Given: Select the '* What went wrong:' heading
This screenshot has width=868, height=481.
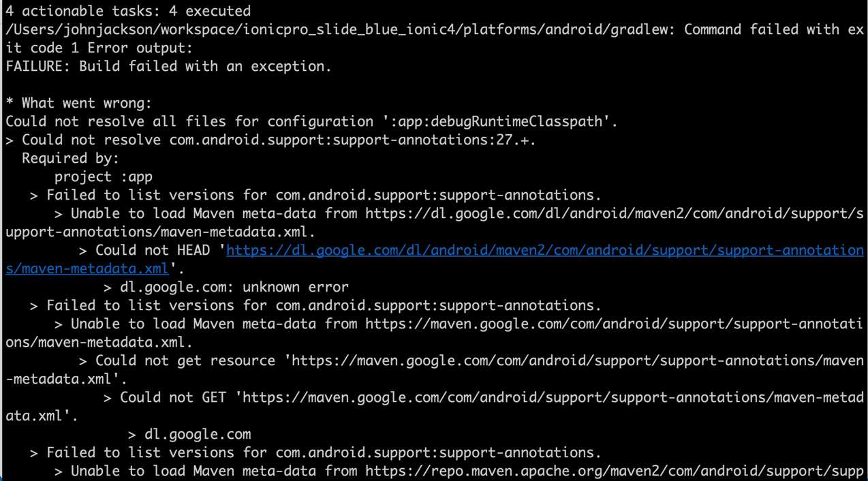Looking at the screenshot, I should 78,103.
